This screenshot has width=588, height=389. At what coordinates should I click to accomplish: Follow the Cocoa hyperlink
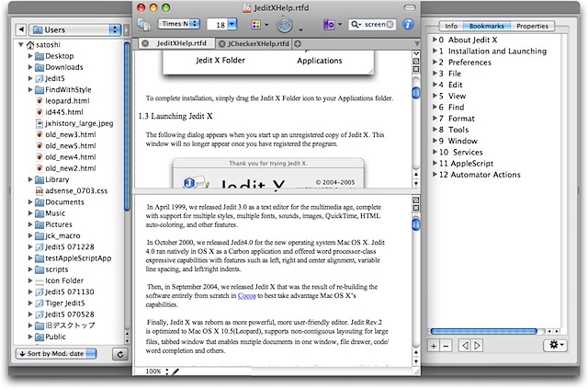tap(247, 296)
